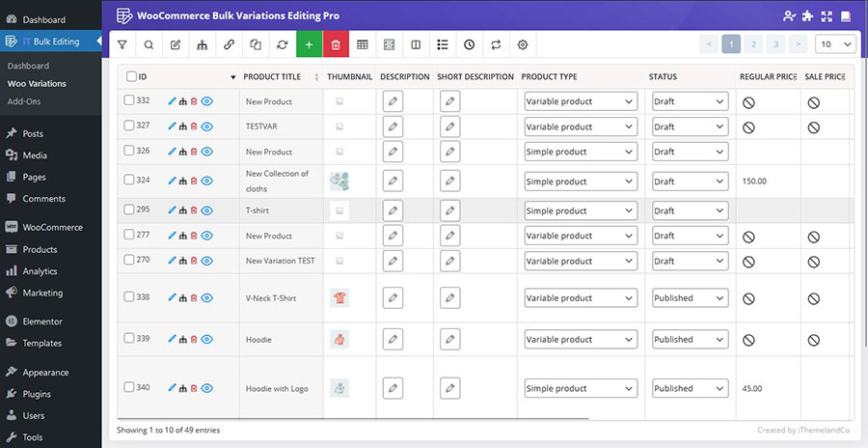Screen dimensions: 868x448
Task: Select checkbox for product 295
Action: 129,210
